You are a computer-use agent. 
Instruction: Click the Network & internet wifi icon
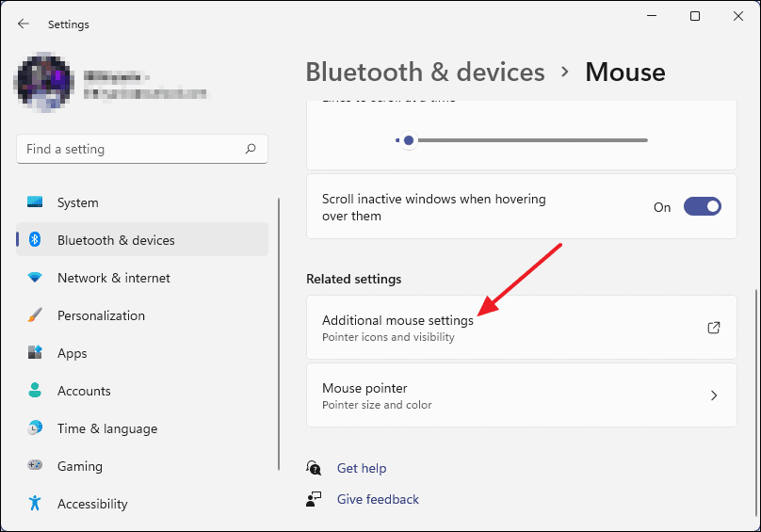(x=36, y=278)
